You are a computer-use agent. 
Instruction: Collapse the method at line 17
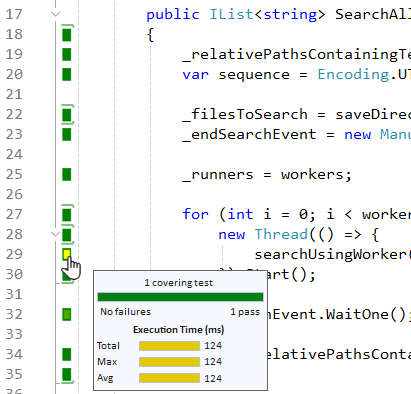click(56, 14)
